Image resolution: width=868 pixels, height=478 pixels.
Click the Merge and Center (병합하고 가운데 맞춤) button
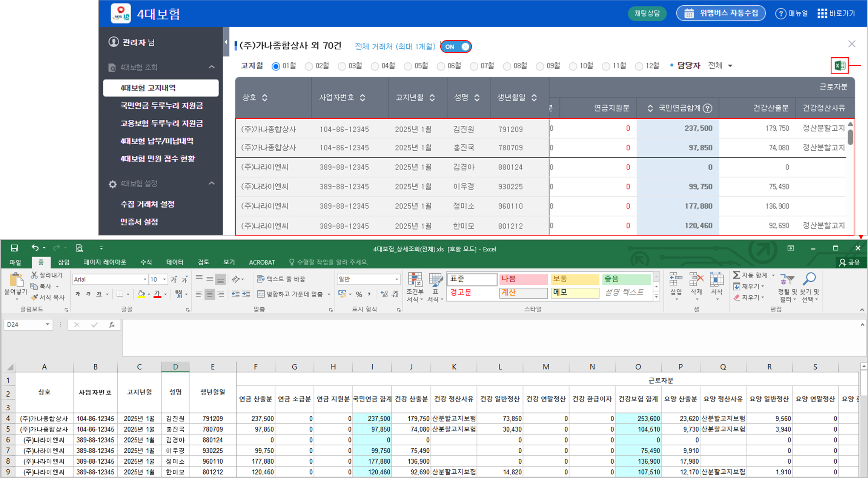click(290, 294)
